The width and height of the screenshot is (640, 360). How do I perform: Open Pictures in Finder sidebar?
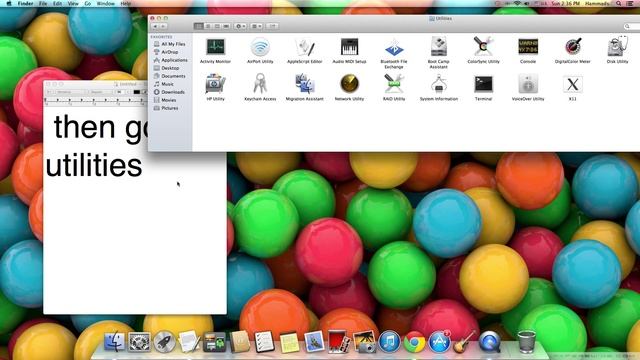166,108
